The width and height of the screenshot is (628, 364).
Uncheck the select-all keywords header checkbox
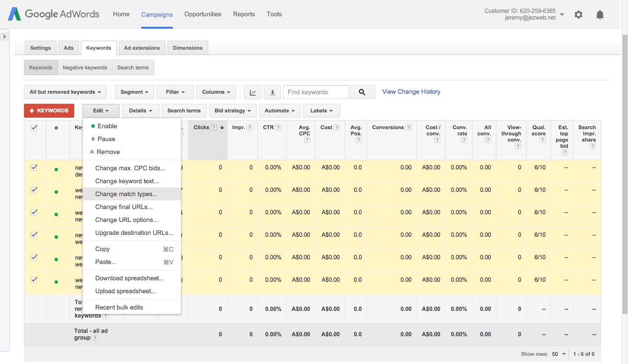point(34,127)
